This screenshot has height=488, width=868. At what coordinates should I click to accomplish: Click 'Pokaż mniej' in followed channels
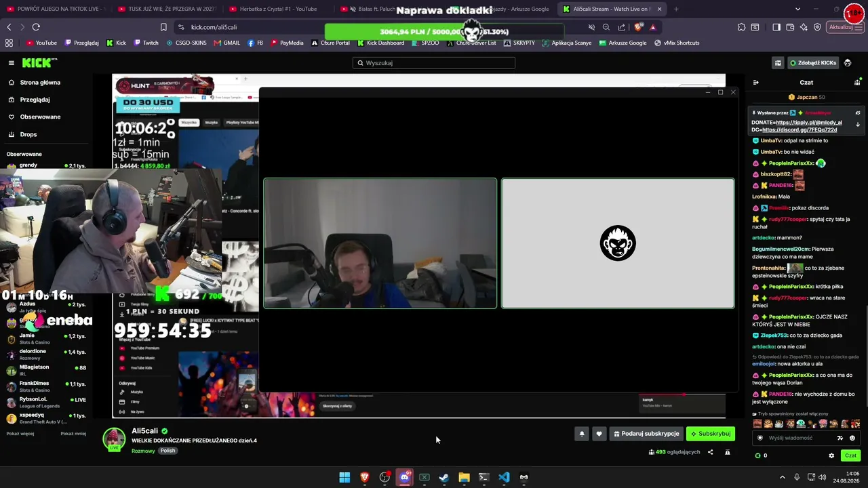click(73, 434)
